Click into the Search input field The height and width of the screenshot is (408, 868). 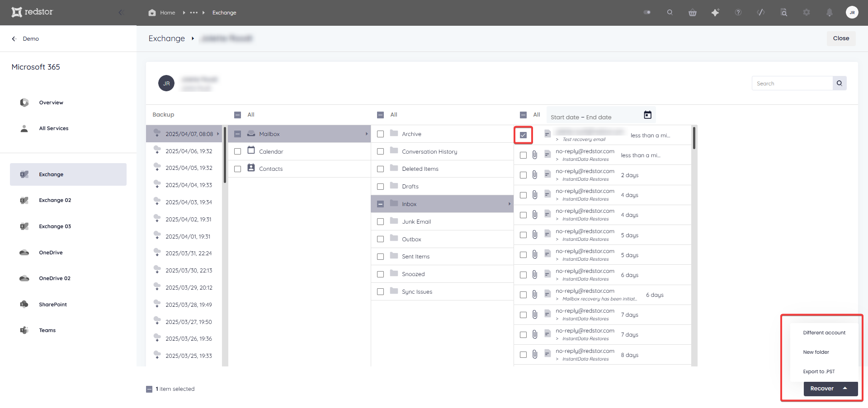pyautogui.click(x=792, y=84)
